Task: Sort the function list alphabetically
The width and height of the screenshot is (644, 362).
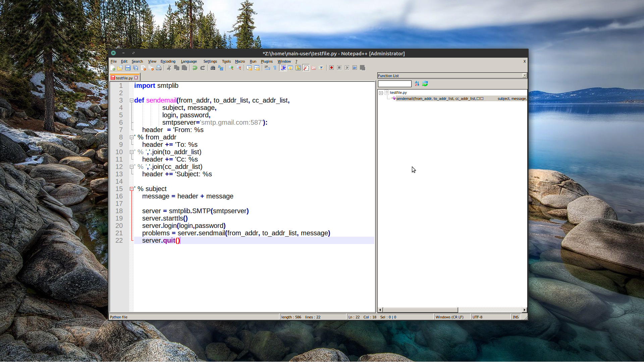Action: pos(417,83)
